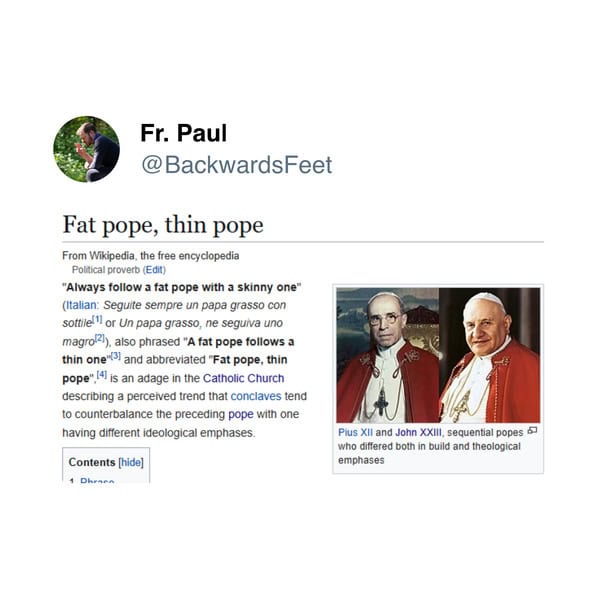Open the Catholic Church article link
599x599 pixels.
pyautogui.click(x=243, y=378)
